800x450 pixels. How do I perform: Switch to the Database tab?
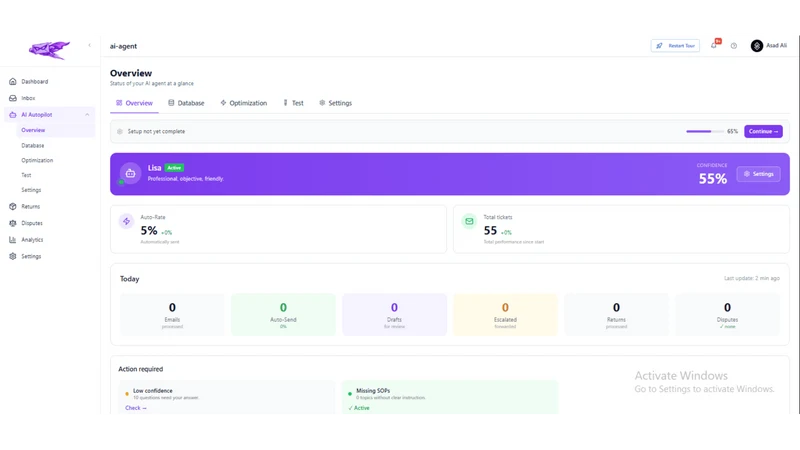pyautogui.click(x=186, y=103)
